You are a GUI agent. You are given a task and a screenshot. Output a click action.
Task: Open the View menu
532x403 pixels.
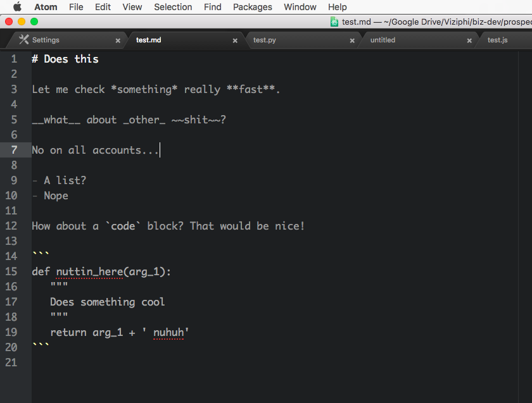click(132, 7)
